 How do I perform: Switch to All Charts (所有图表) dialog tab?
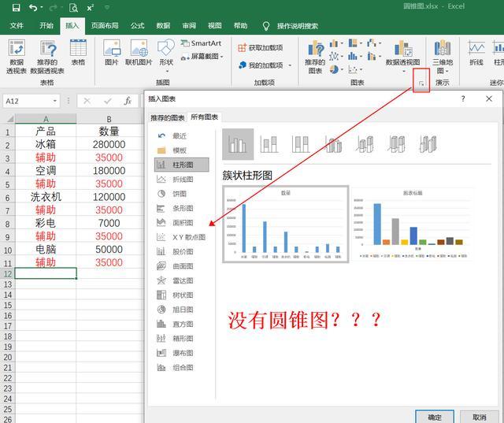coord(205,117)
